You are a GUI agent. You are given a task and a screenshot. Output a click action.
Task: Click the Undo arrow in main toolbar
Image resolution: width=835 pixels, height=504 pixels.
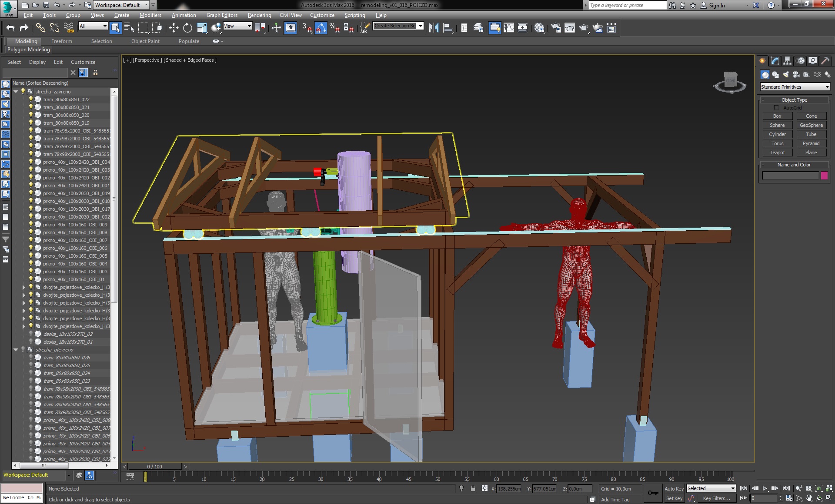click(x=10, y=28)
